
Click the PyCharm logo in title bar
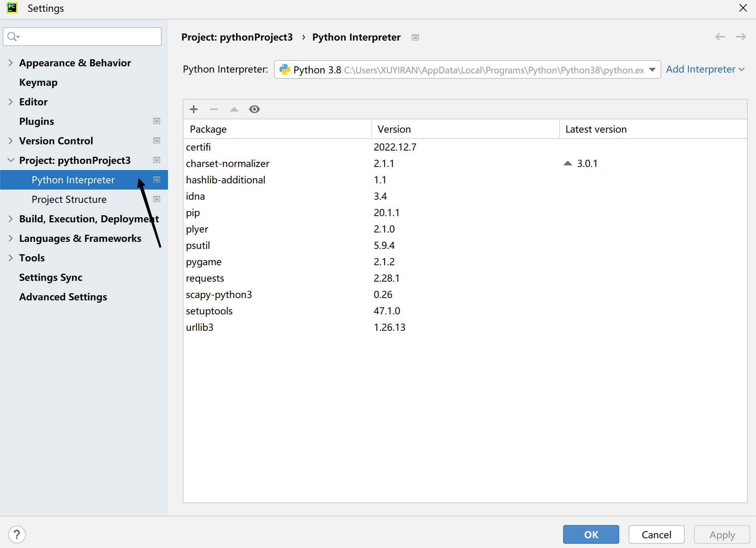(12, 8)
